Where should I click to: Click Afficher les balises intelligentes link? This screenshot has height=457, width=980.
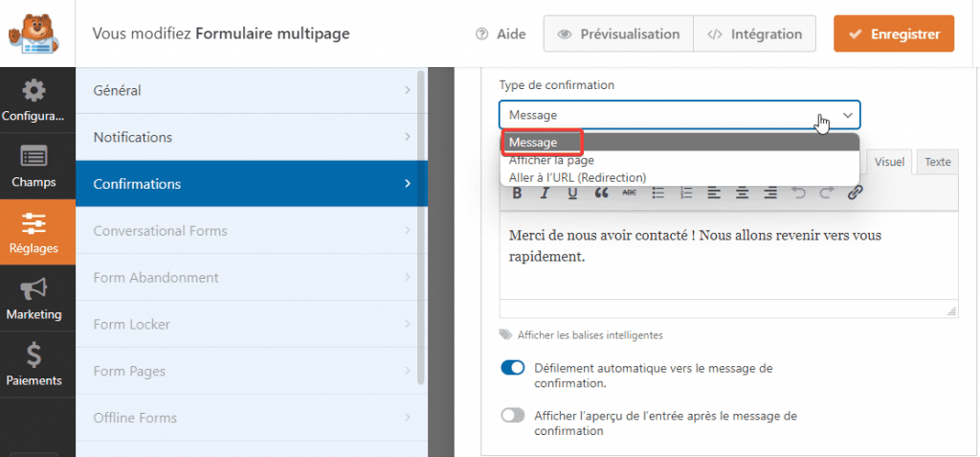click(x=590, y=335)
